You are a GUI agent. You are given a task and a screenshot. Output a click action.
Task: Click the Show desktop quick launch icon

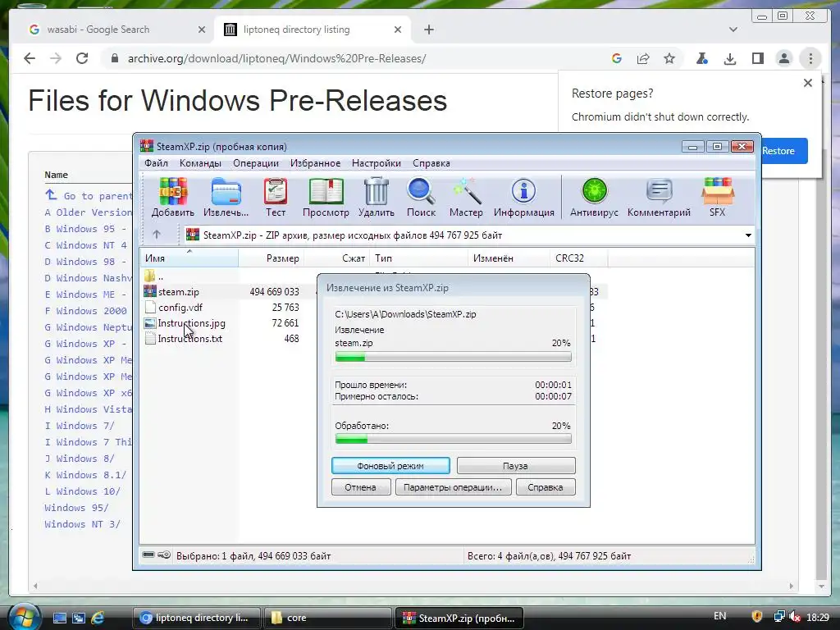click(59, 618)
